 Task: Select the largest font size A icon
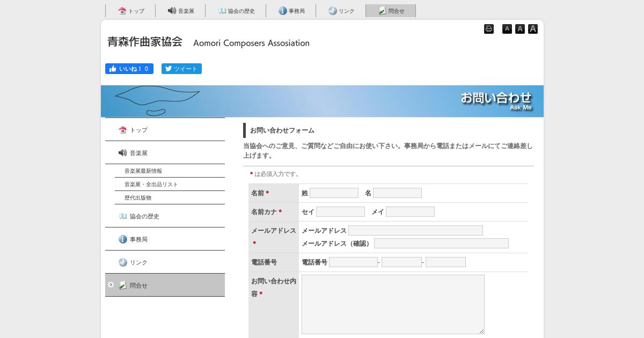pyautogui.click(x=533, y=29)
